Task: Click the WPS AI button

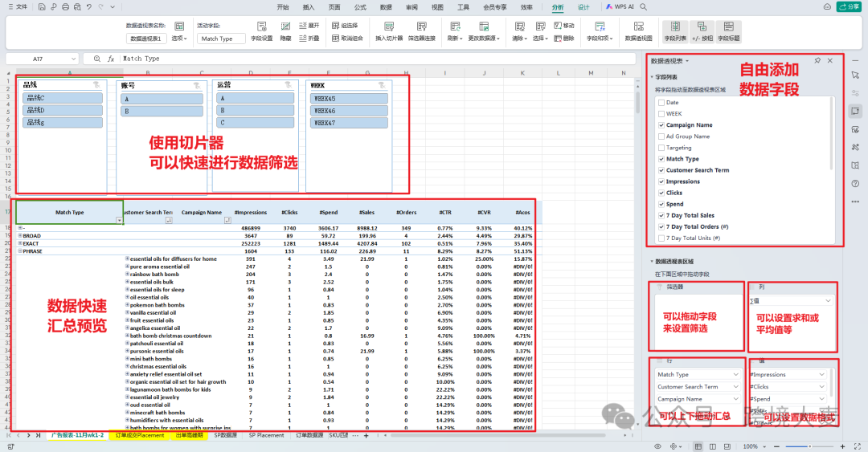Action: click(x=620, y=6)
